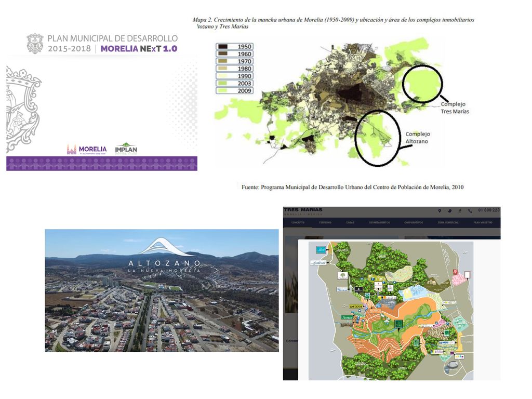Click the Abetos marker on master plan map
The image size is (532, 399).
pos(347,317)
